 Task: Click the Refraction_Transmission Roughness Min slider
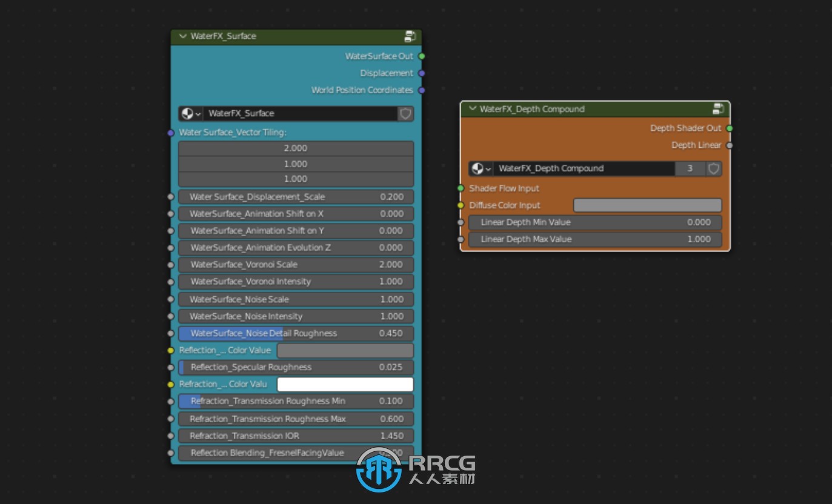296,401
